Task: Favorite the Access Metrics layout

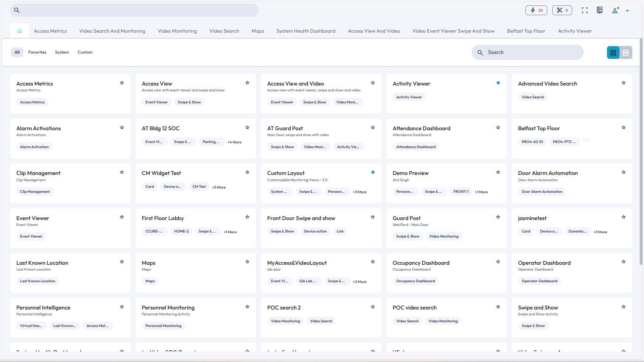Action: tap(122, 82)
